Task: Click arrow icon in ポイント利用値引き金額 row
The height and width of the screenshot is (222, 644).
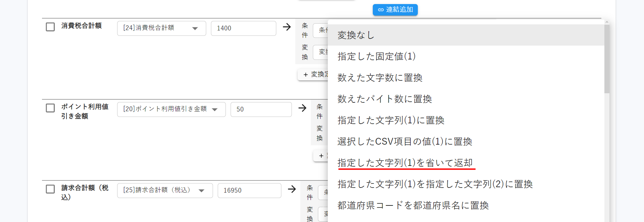Action: click(302, 108)
